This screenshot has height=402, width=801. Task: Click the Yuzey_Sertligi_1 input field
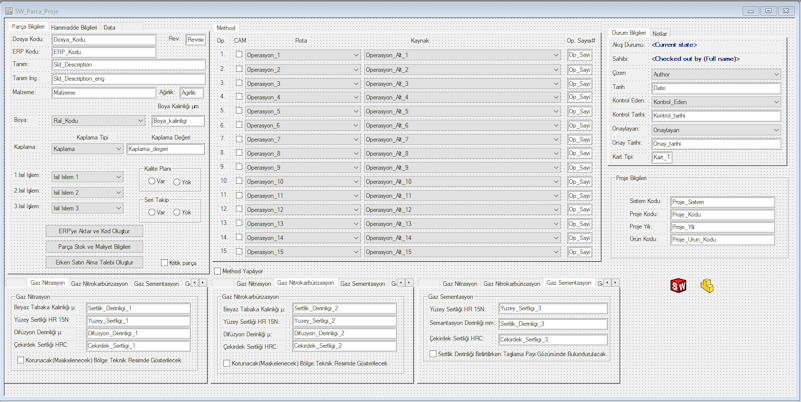138,321
